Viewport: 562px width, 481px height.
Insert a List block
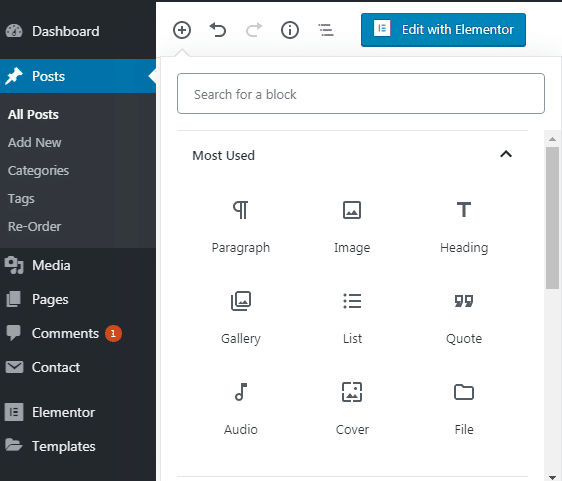(x=352, y=318)
